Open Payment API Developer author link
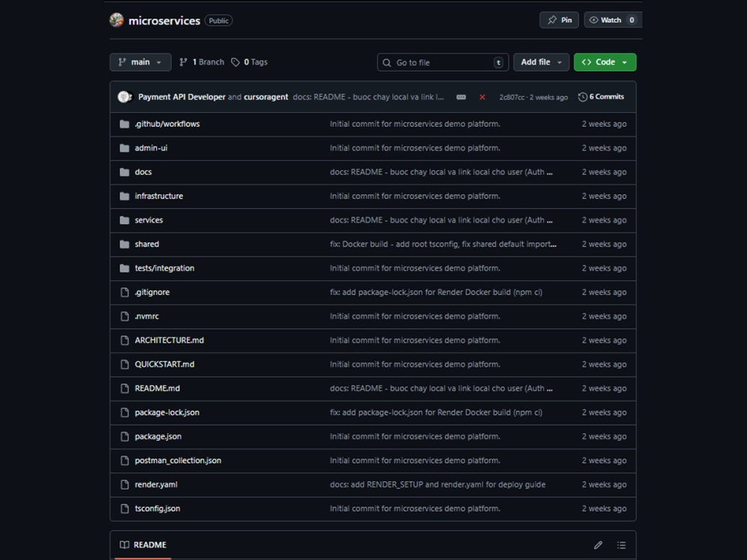Image resolution: width=747 pixels, height=560 pixels. point(182,96)
